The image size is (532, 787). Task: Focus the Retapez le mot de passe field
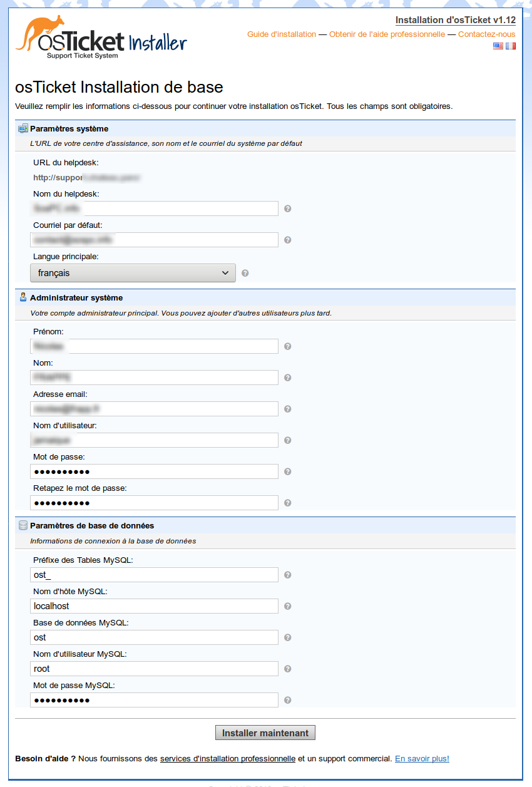coord(154,503)
